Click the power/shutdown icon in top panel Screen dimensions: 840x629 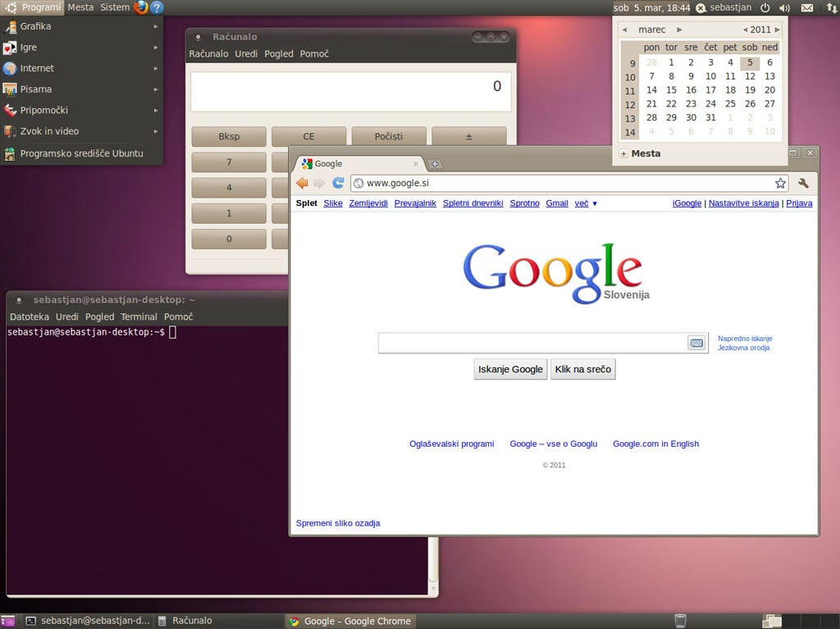click(765, 7)
